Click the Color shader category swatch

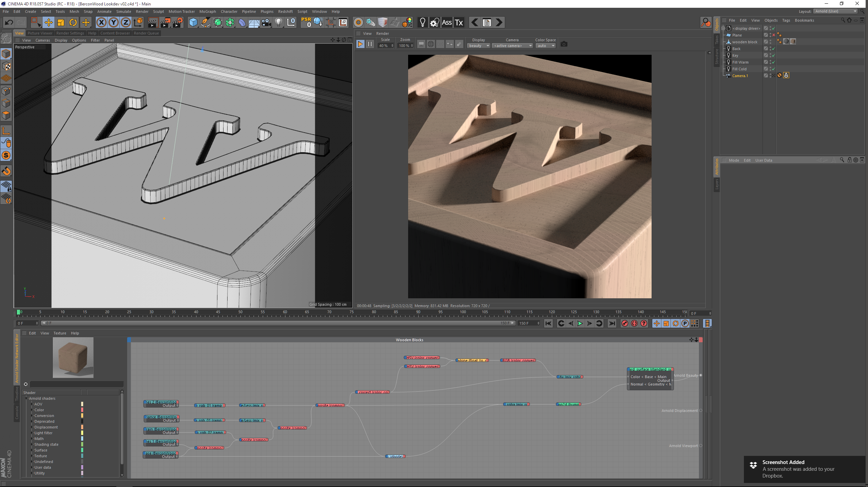pyautogui.click(x=82, y=410)
